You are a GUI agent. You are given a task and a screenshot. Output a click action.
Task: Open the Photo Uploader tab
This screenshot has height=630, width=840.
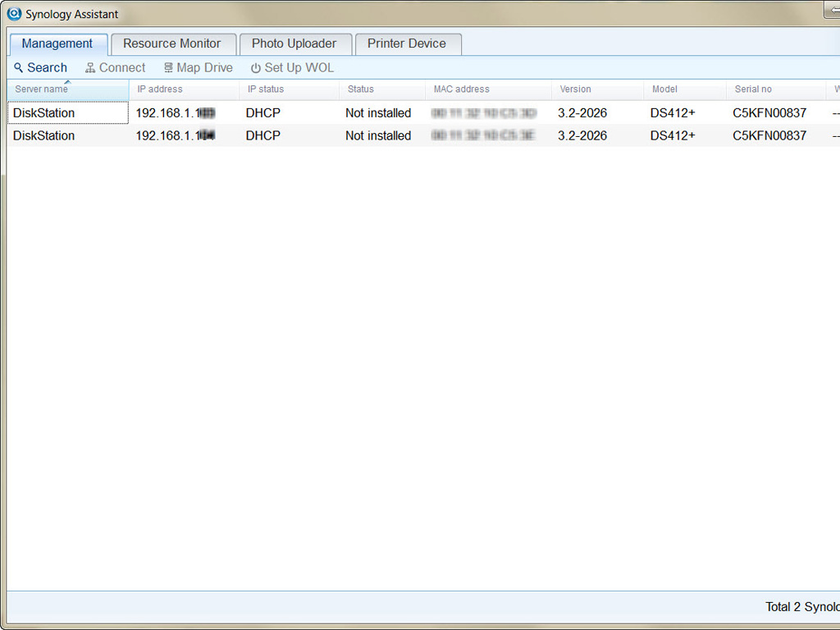295,44
